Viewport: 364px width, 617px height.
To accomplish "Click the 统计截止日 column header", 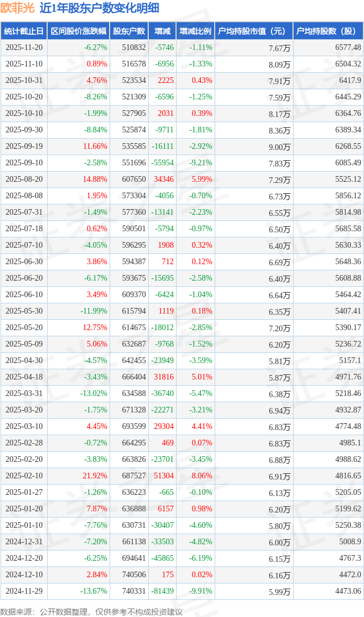I will [24, 31].
